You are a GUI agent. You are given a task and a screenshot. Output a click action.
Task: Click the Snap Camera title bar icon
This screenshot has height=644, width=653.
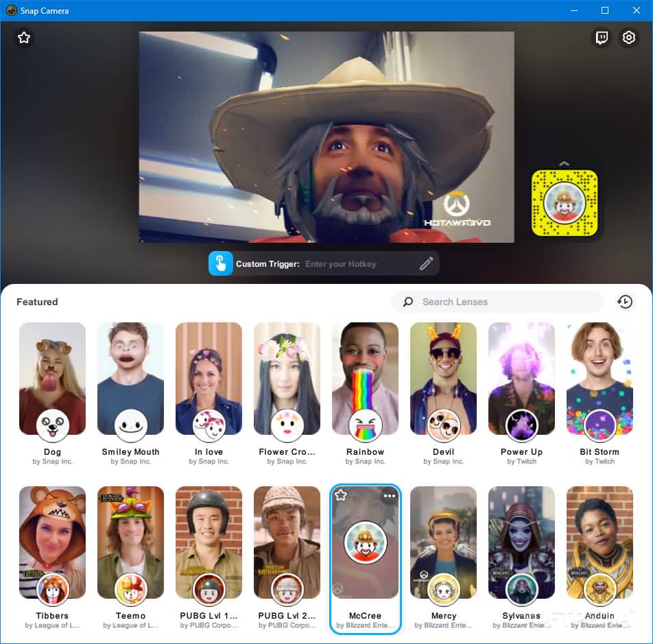11,10
